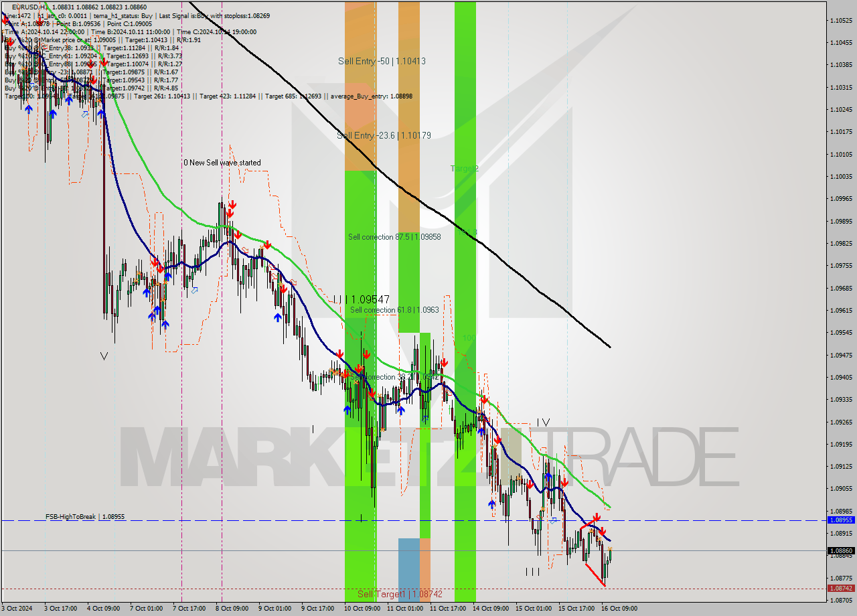Image resolution: width=857 pixels, height=616 pixels.
Task: Click the 'I I I' wave label near bottom
Action: [x=532, y=571]
